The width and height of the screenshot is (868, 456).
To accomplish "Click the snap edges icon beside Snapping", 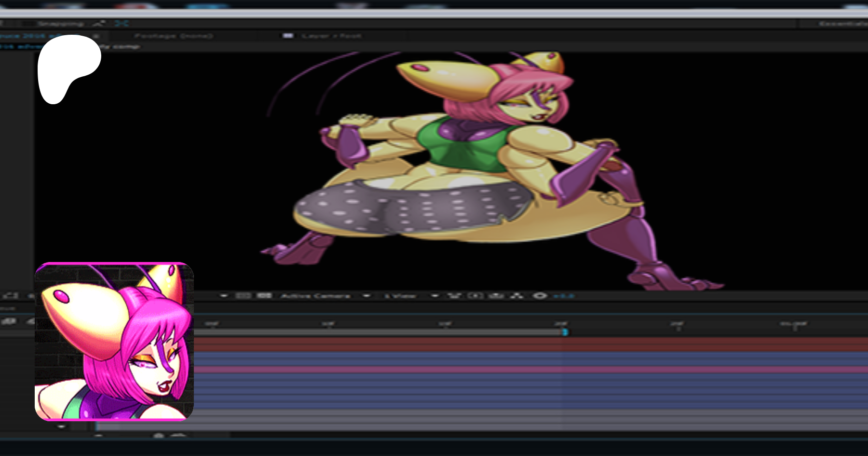I will click(99, 23).
